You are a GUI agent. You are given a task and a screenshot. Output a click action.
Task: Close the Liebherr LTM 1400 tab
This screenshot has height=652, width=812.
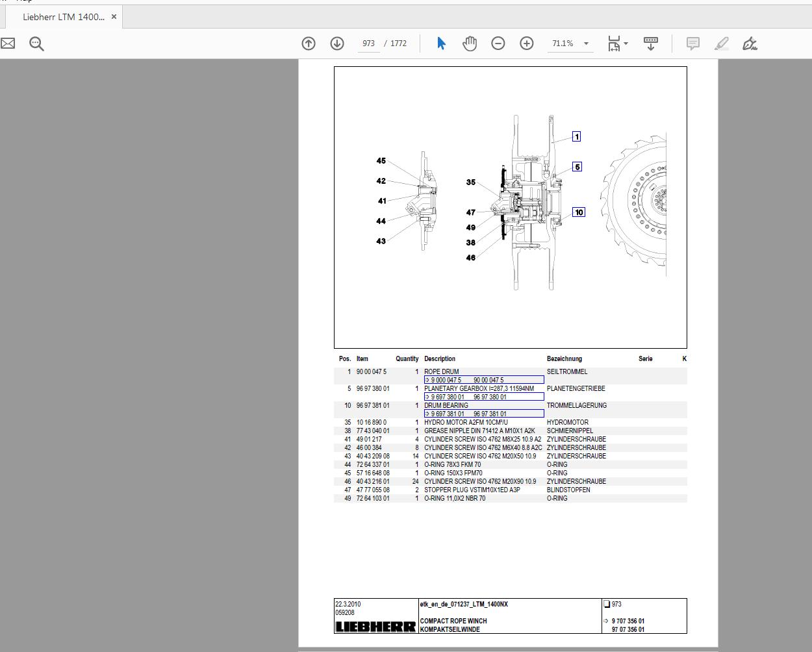pos(114,17)
